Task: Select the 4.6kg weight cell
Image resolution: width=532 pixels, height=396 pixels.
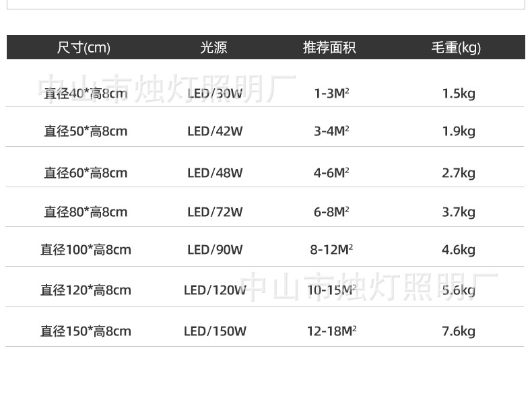Action: coord(459,250)
